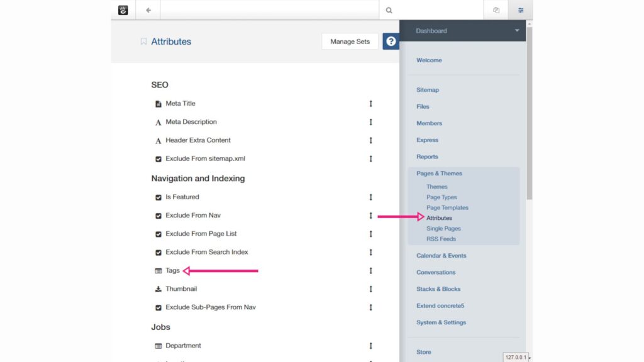Click the Thumbnail download icon
Screen dimensions: 644x362
(x=158, y=289)
